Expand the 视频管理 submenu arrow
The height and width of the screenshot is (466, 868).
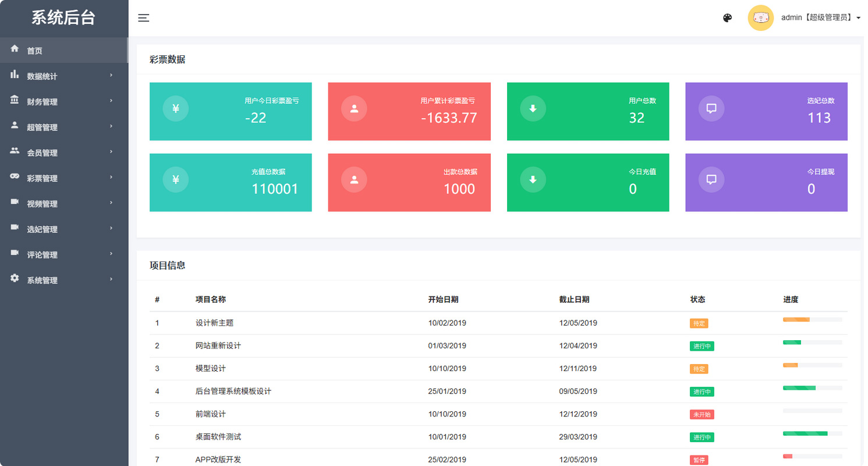[111, 203]
